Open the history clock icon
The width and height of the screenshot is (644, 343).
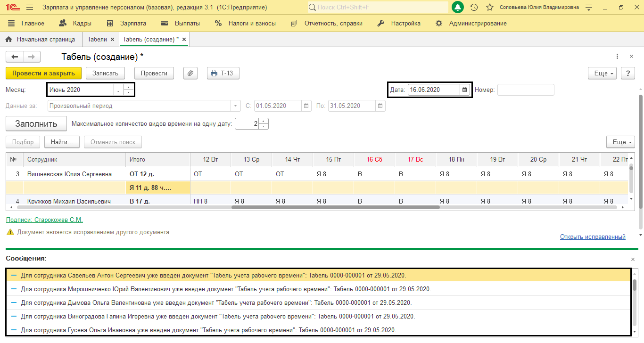pos(474,8)
